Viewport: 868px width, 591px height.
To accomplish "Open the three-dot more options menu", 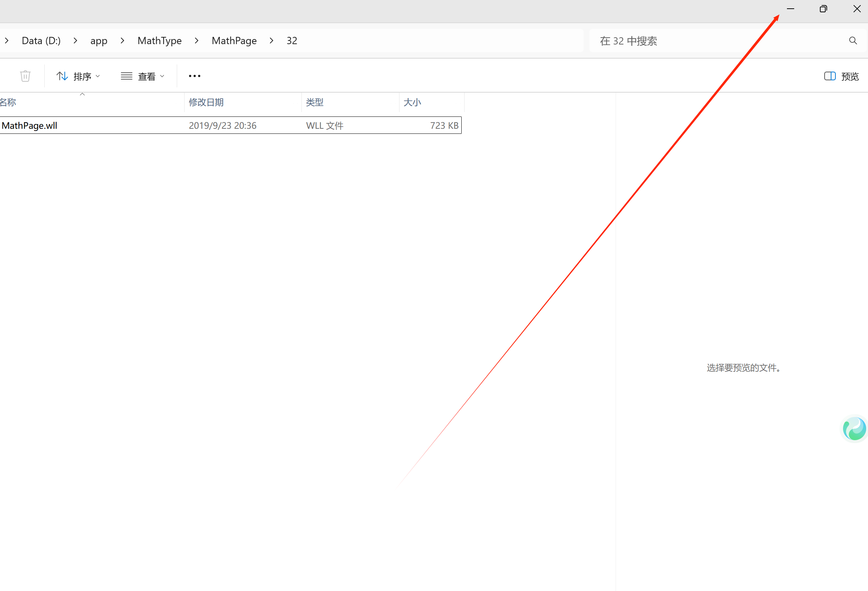I will tap(194, 76).
